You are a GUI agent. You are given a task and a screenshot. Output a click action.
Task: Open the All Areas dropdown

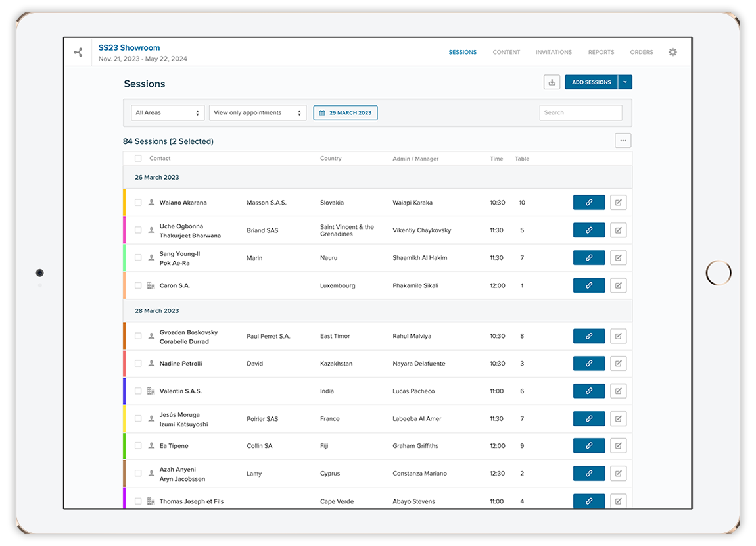click(x=167, y=113)
